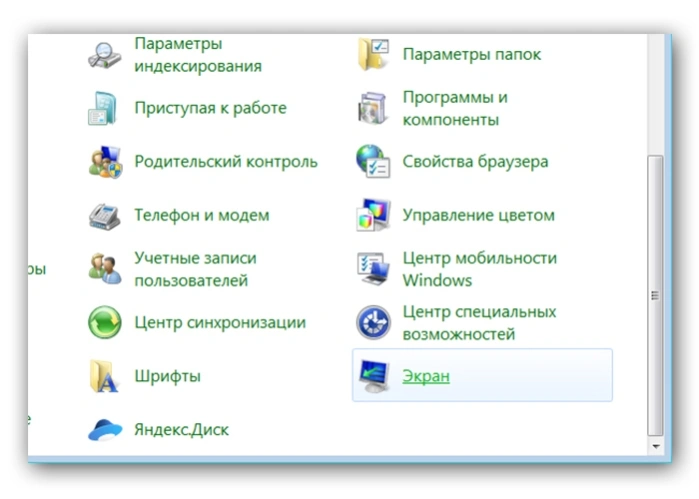Open the Параметры индексирования magnifier icon
699x499 pixels.
pyautogui.click(x=105, y=55)
